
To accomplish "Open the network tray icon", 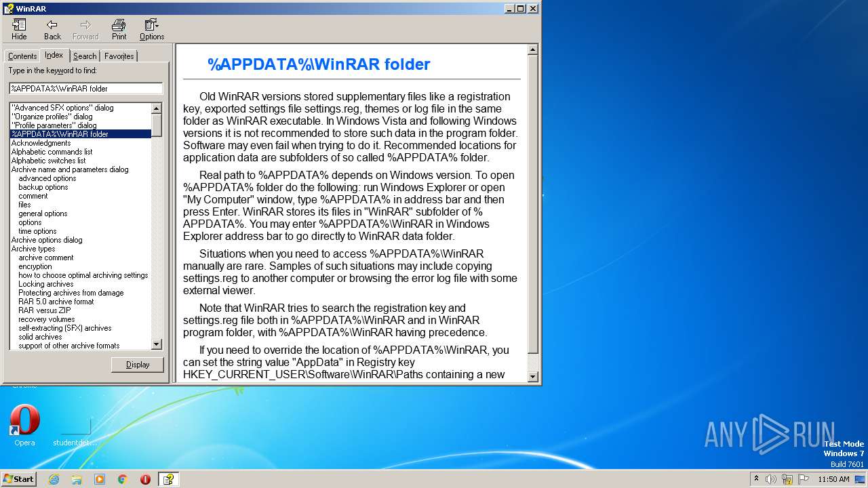I will tap(787, 479).
